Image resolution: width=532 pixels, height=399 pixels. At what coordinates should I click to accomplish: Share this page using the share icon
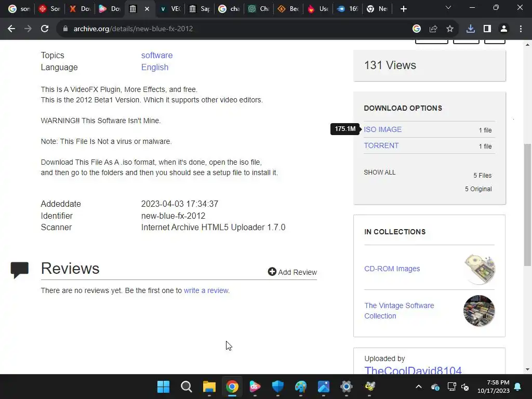(x=433, y=29)
